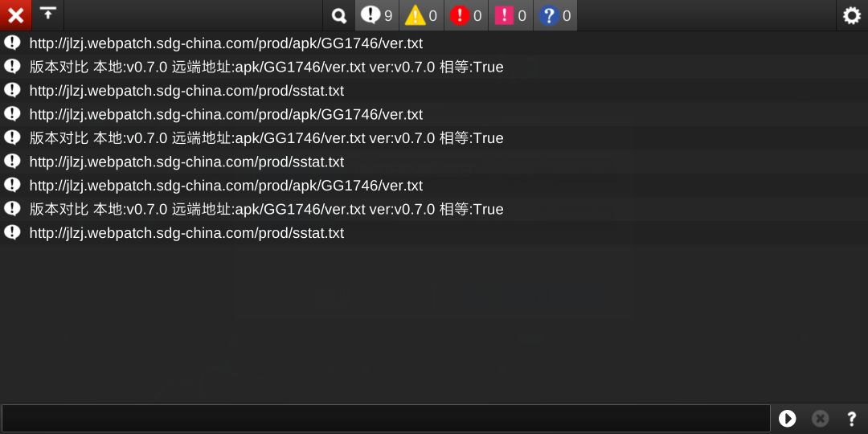Close the console with the red X

(x=15, y=15)
